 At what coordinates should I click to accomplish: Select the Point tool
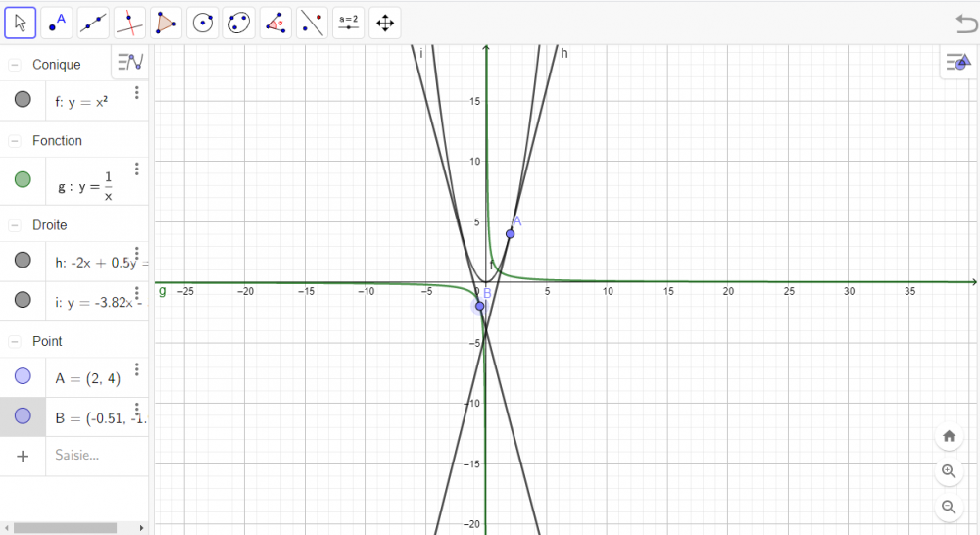pos(58,23)
